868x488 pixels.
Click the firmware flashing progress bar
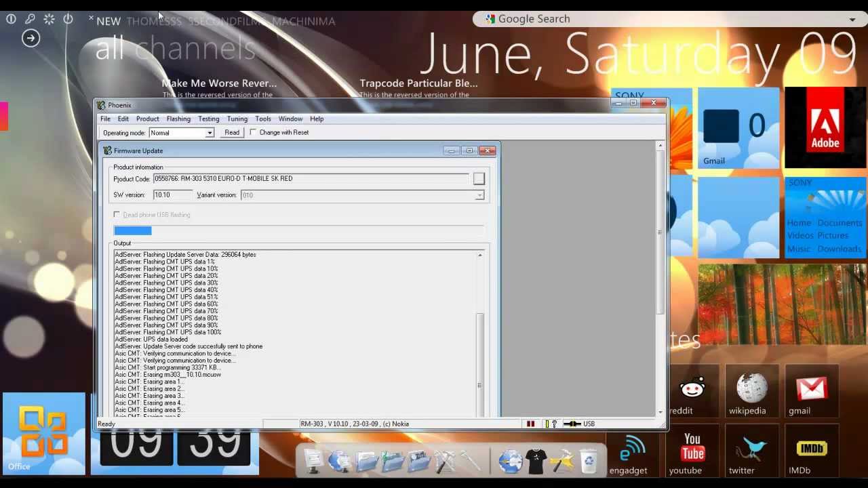tap(299, 231)
